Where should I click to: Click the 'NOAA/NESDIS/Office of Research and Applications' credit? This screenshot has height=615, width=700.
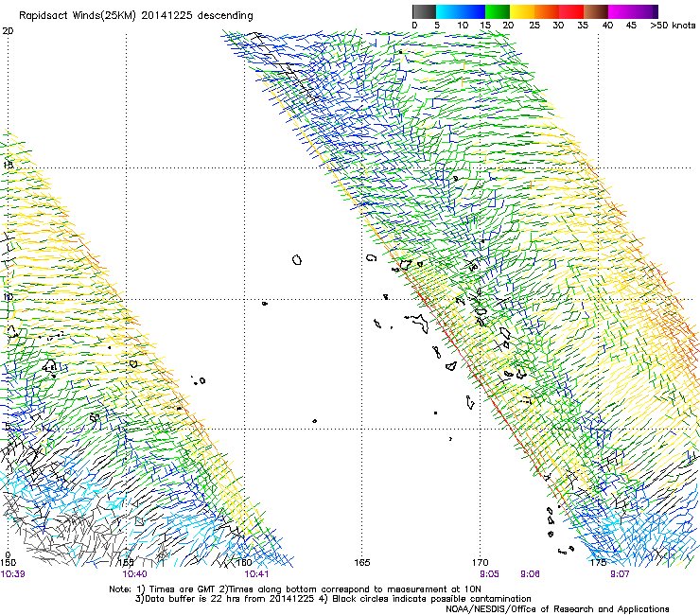pyautogui.click(x=557, y=609)
